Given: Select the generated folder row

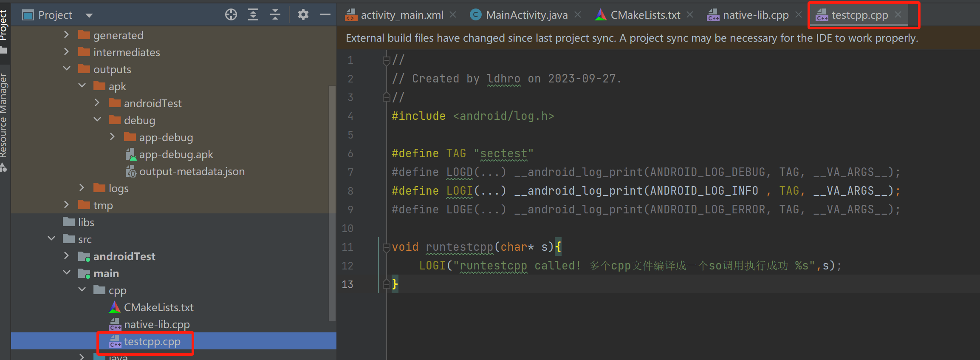Looking at the screenshot, I should click(173, 35).
